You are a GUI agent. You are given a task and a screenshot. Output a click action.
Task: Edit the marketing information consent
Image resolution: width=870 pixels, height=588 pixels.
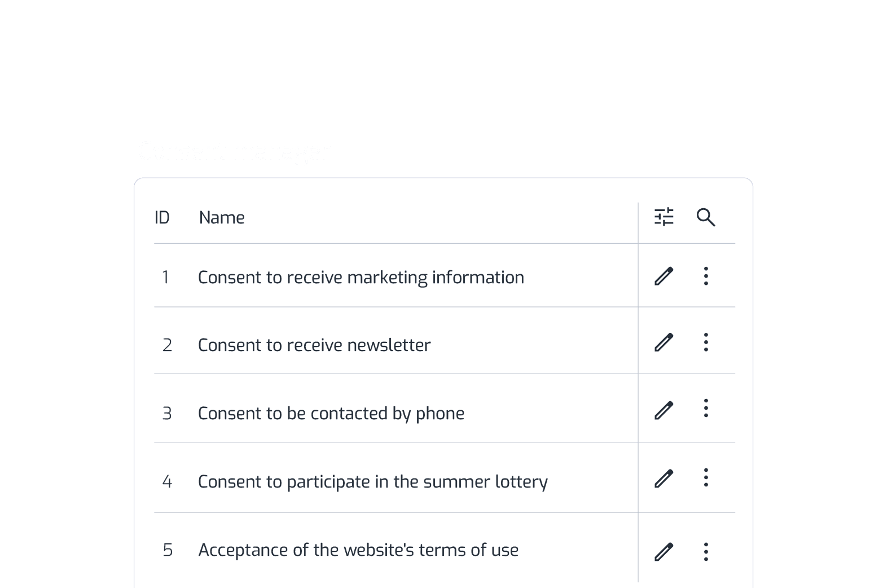(664, 276)
